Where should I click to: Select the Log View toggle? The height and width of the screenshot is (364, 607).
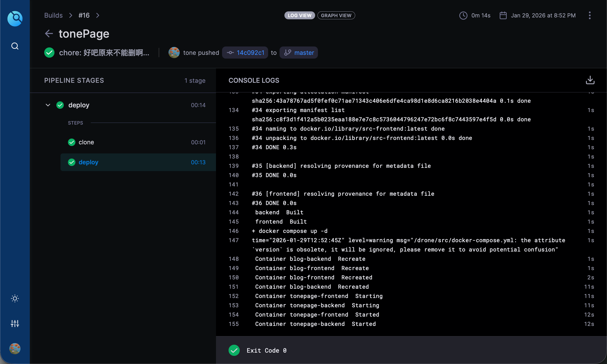pos(299,15)
